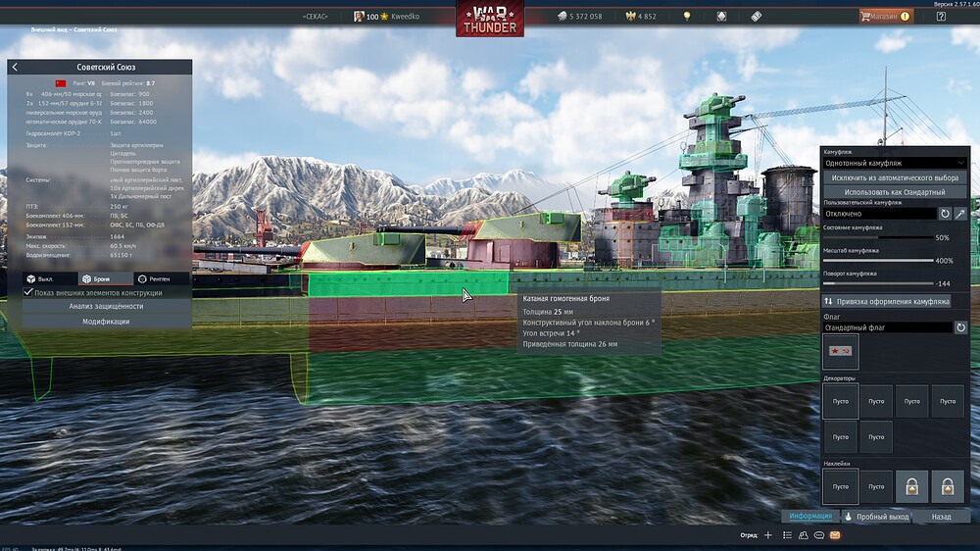Select the red flag thumbnail
The height and width of the screenshot is (551, 980).
[840, 352]
